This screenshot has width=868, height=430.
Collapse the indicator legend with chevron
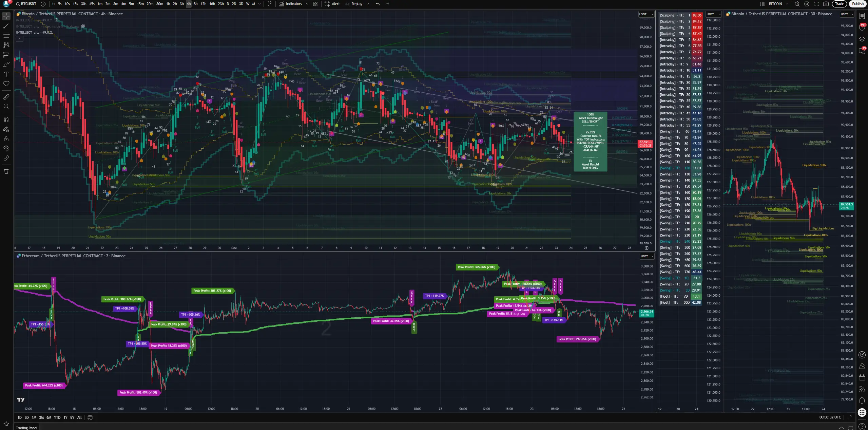coord(20,39)
